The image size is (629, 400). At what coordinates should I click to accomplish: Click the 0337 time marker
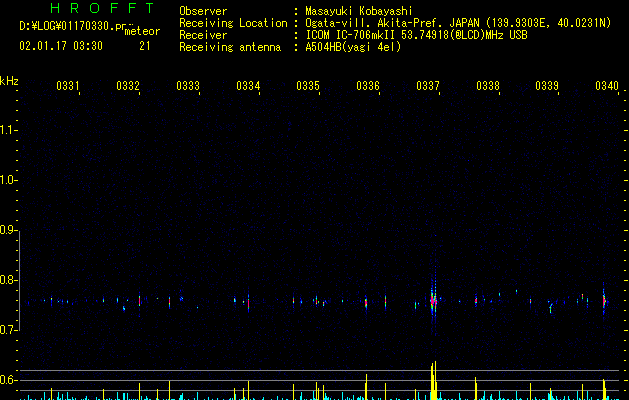click(428, 86)
